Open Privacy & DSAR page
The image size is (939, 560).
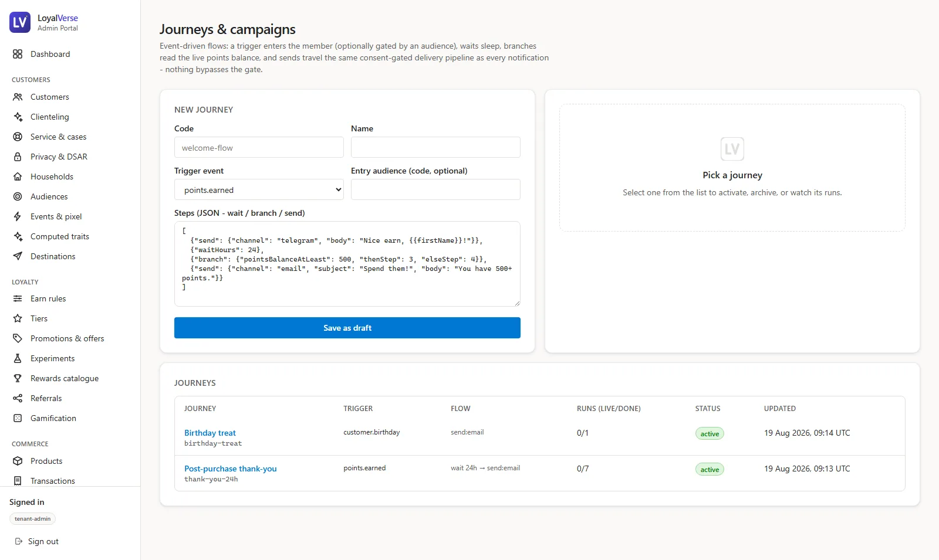(70, 157)
